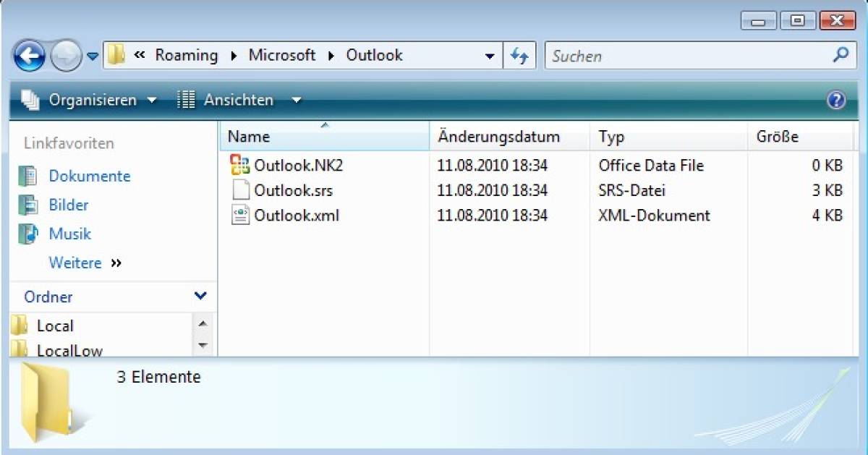Open Musik favorite link
Screen dimensions: 868x455
point(70,234)
